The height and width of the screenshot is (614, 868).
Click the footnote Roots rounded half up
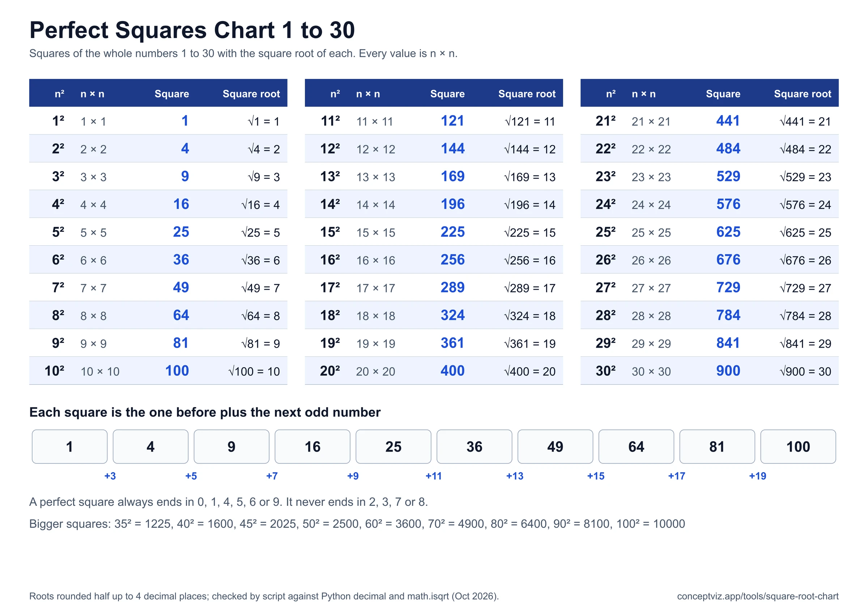[x=264, y=596]
